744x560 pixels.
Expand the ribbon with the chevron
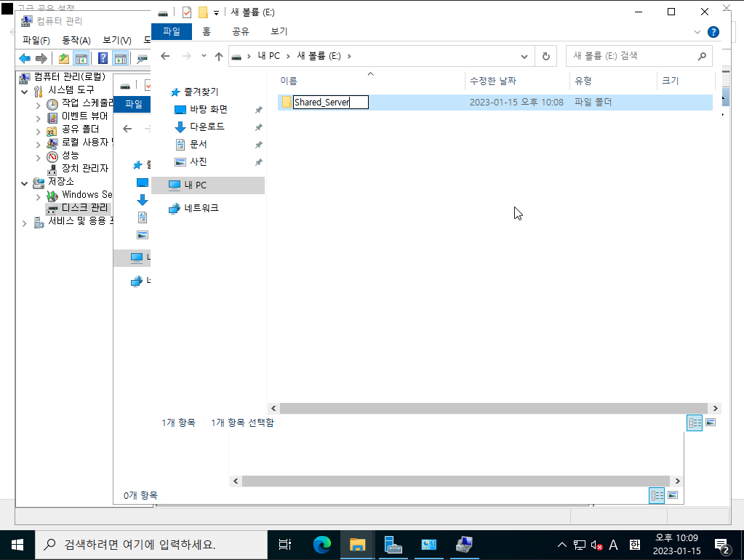click(697, 32)
